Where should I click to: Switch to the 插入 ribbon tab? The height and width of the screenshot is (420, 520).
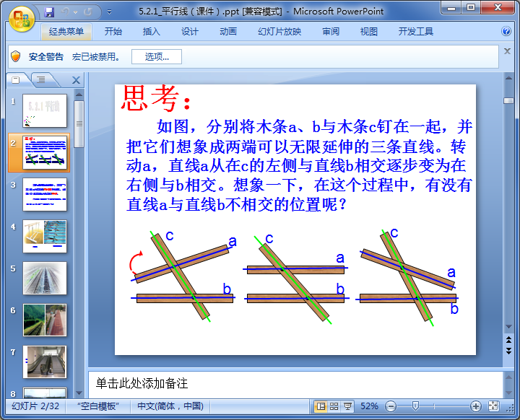tap(151, 32)
